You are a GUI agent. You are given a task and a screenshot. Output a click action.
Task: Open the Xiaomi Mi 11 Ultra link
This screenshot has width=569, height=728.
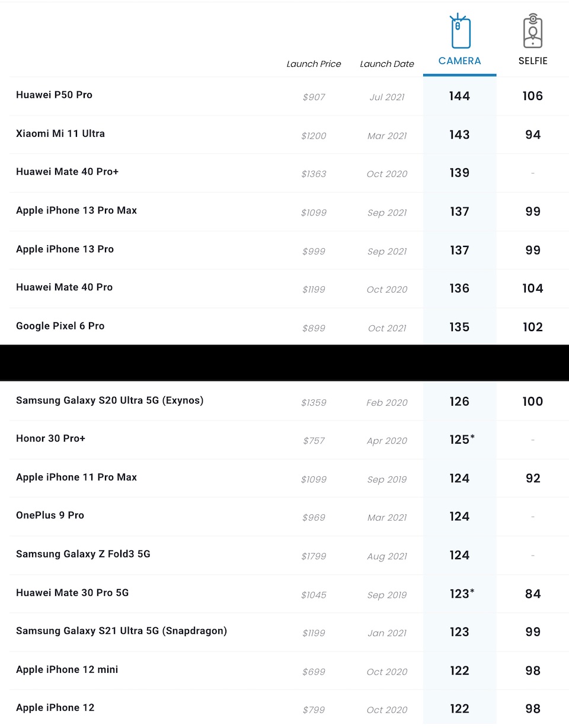pos(60,133)
